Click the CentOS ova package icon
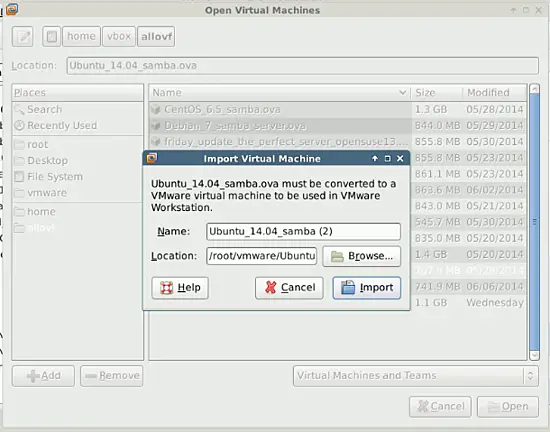This screenshot has height=432, width=550. click(x=156, y=109)
